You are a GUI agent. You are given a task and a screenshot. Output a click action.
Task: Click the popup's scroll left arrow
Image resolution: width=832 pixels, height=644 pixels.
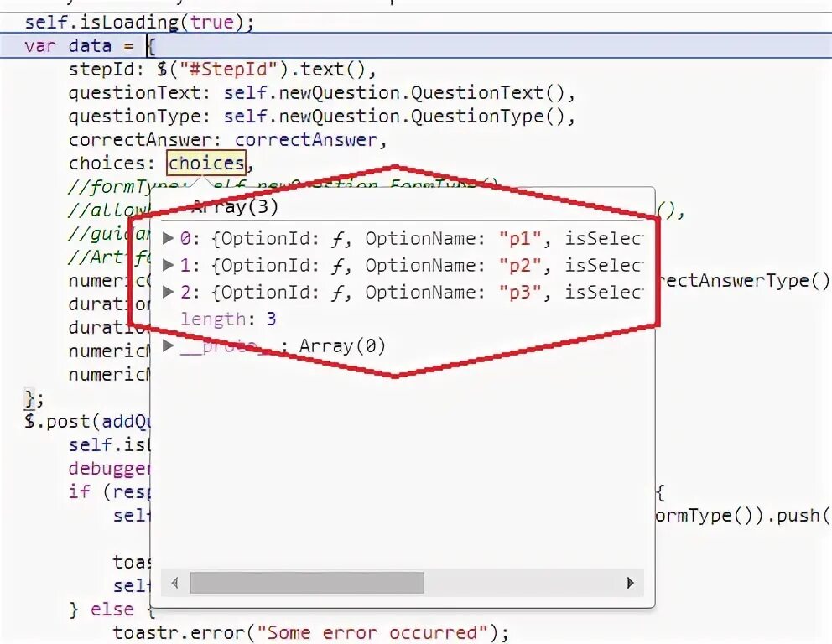coord(175,583)
